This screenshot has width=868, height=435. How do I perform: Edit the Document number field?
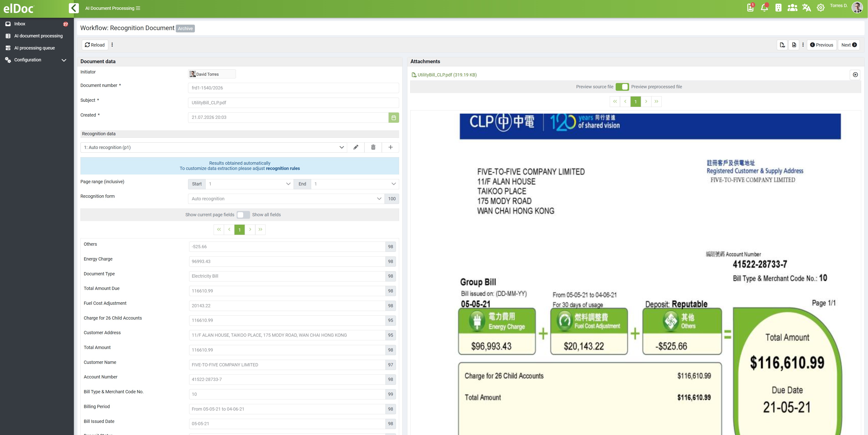point(293,88)
